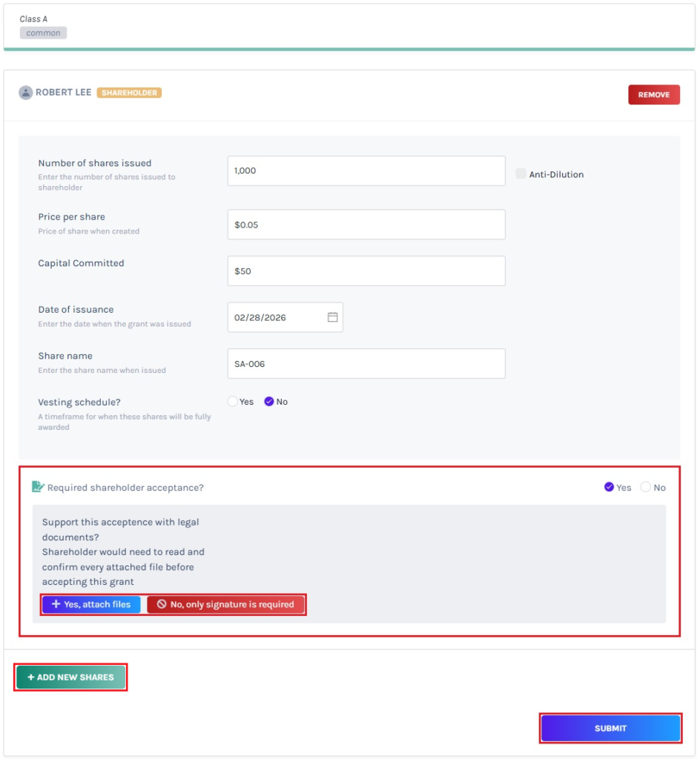Screen dimensions: 700x759
Task: Edit the number of shares issued field
Action: 366,170
